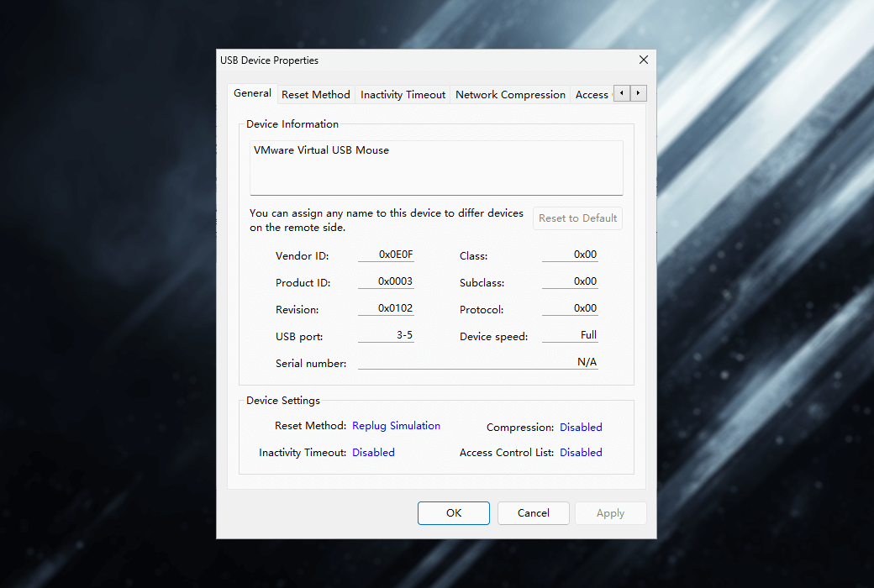
Task: Click the Apply button
Action: [610, 513]
